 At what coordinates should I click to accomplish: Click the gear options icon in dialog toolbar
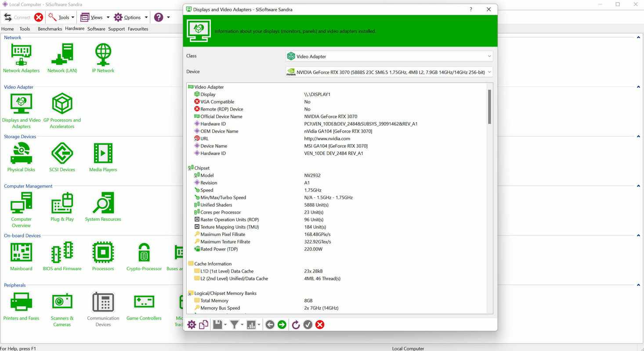coord(191,325)
